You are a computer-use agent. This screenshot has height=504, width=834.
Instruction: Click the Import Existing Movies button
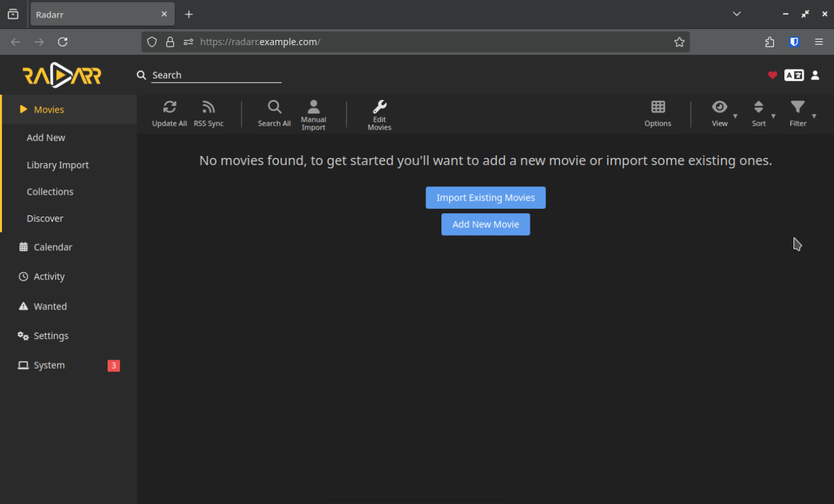pyautogui.click(x=485, y=198)
